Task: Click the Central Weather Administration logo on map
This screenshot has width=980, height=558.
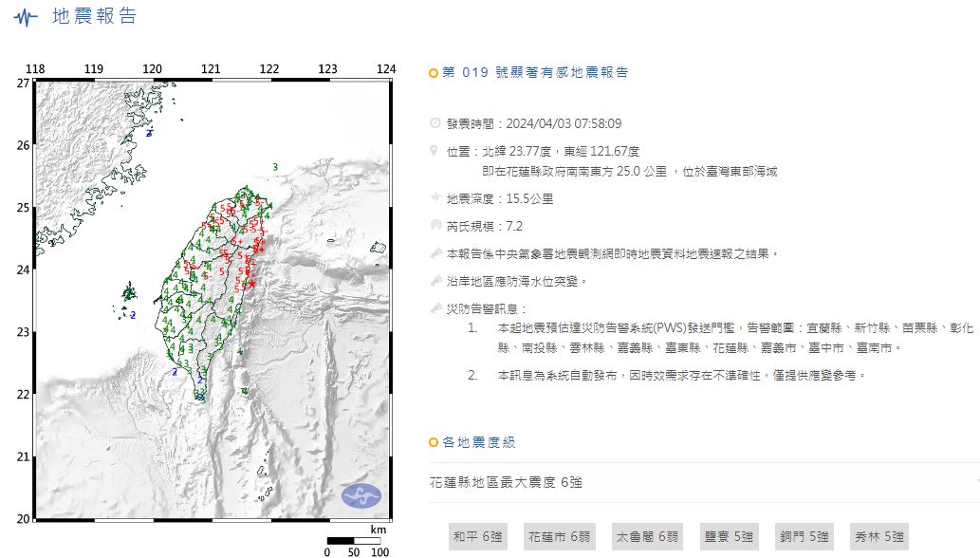Action: click(x=361, y=495)
